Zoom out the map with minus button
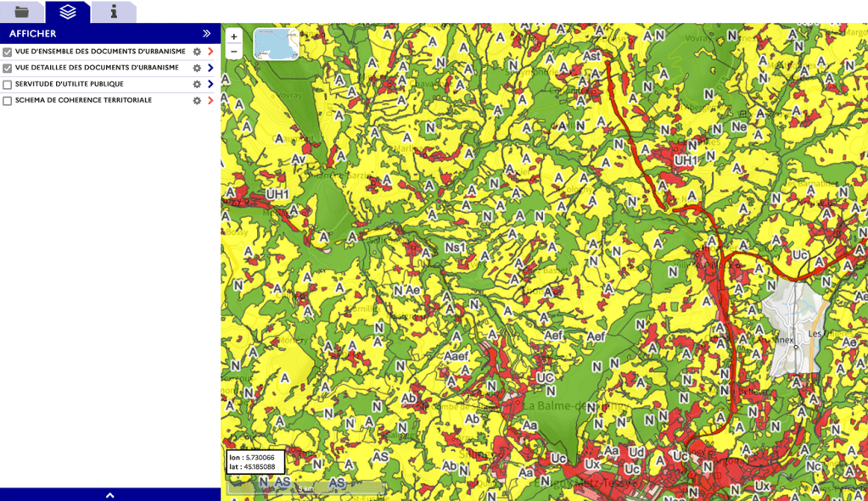This screenshot has height=501, width=868. 234,52
